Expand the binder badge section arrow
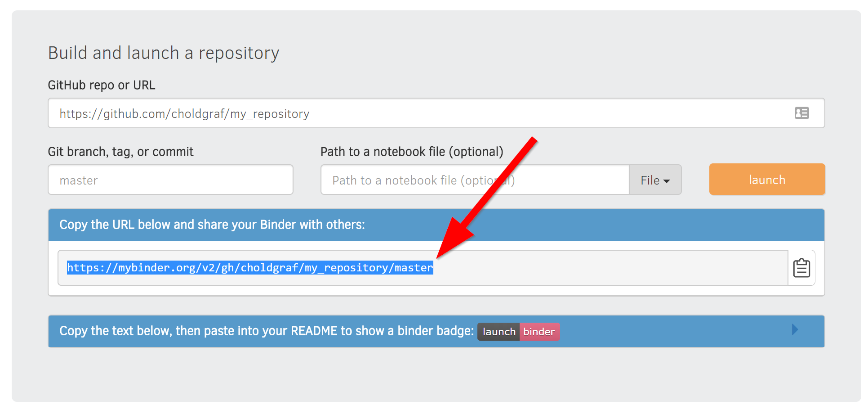This screenshot has height=410, width=868. (x=795, y=329)
